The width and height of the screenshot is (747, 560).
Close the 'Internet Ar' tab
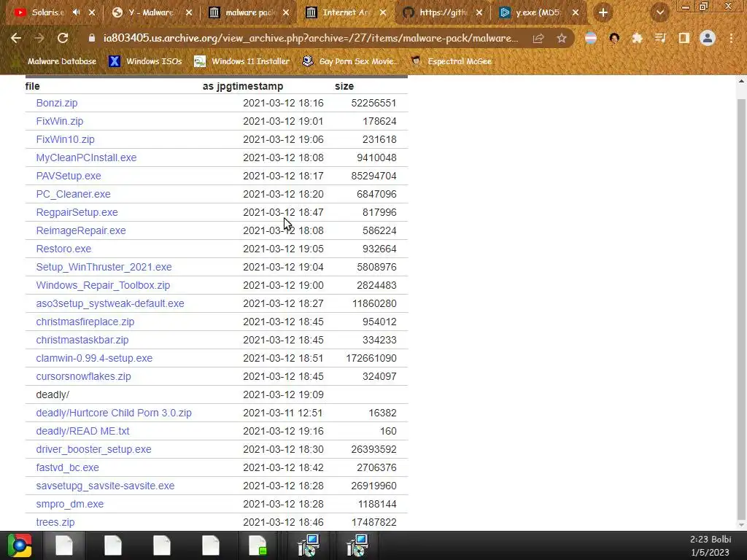[x=382, y=12]
